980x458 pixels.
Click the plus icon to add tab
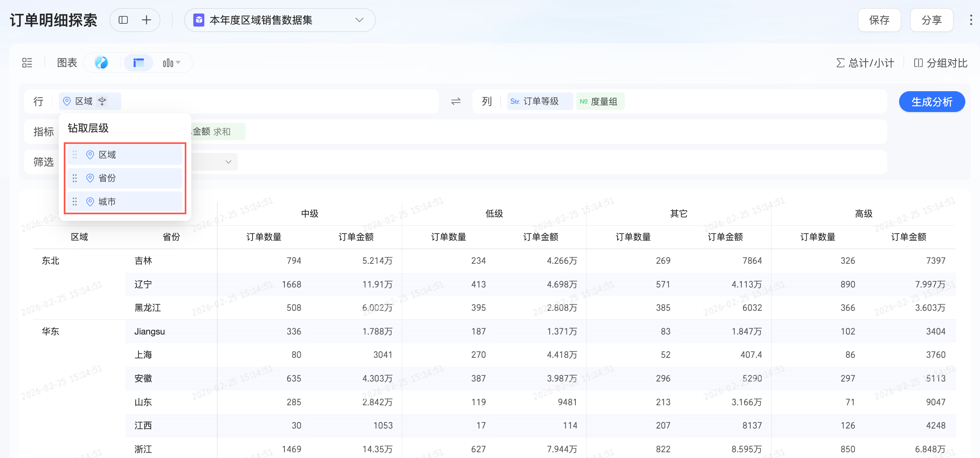click(146, 20)
